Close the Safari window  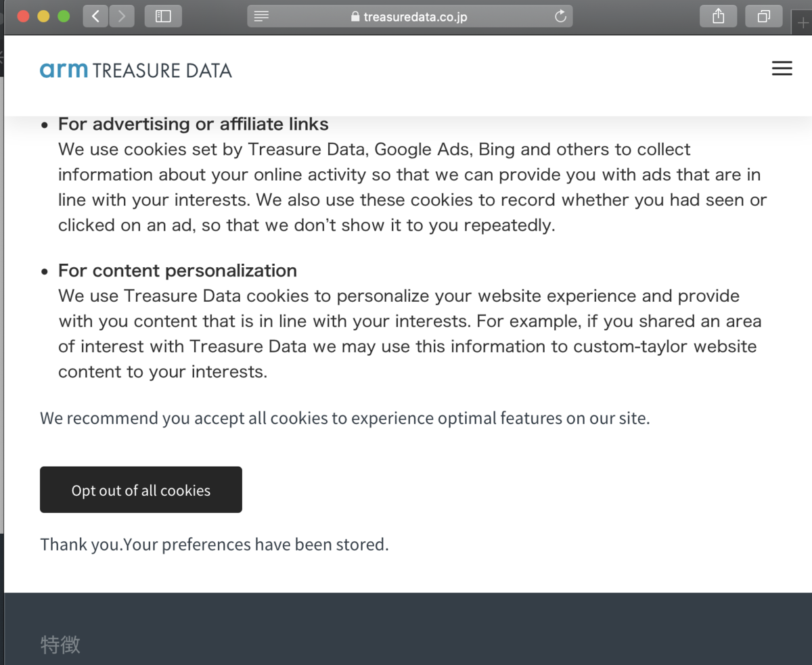tap(23, 16)
